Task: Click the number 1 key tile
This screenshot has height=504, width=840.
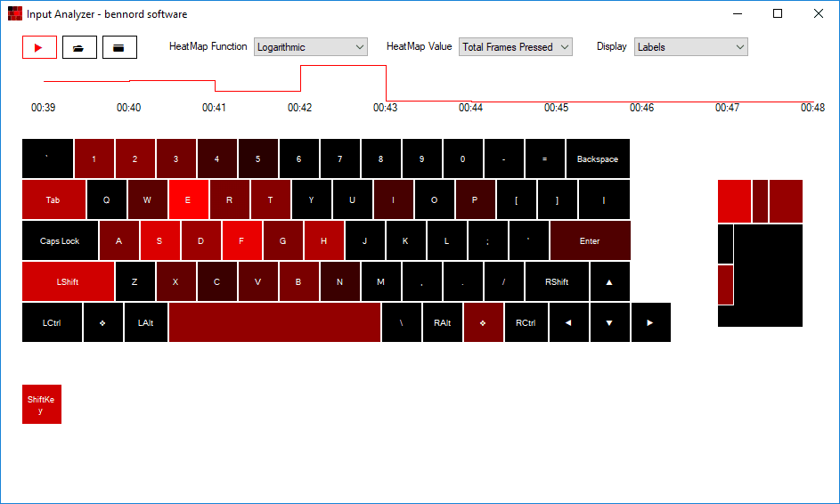Action: coord(94,159)
